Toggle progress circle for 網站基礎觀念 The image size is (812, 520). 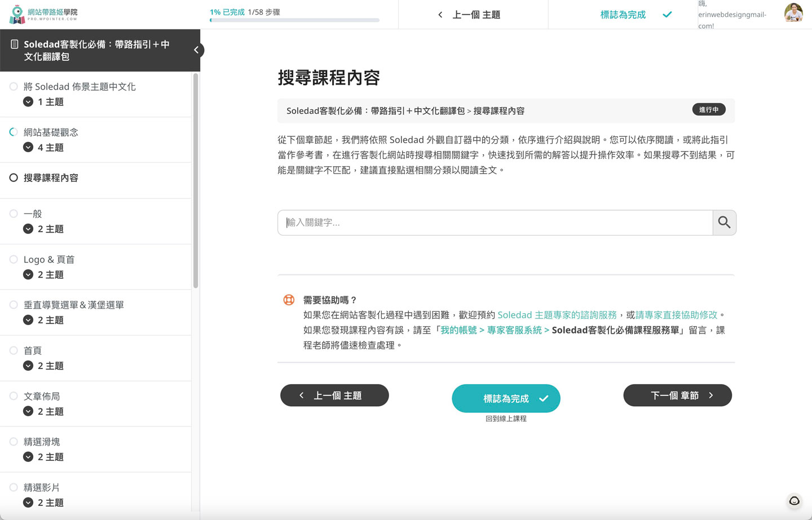(14, 132)
